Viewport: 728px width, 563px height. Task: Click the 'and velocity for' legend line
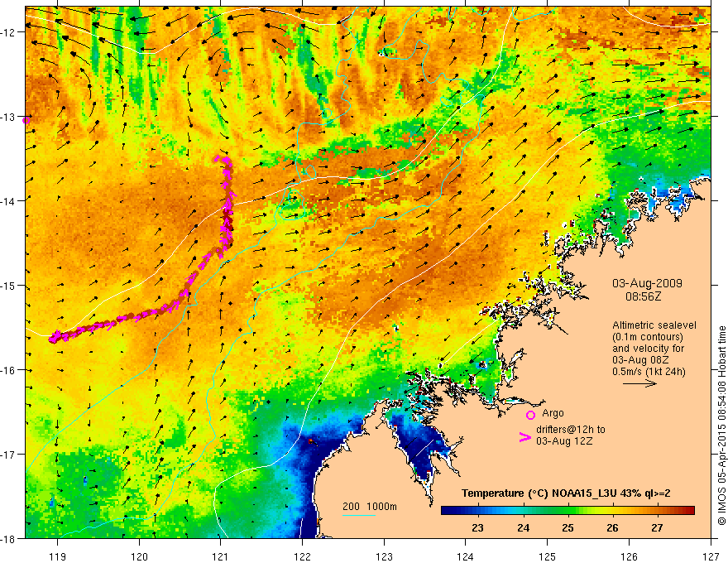click(x=648, y=349)
